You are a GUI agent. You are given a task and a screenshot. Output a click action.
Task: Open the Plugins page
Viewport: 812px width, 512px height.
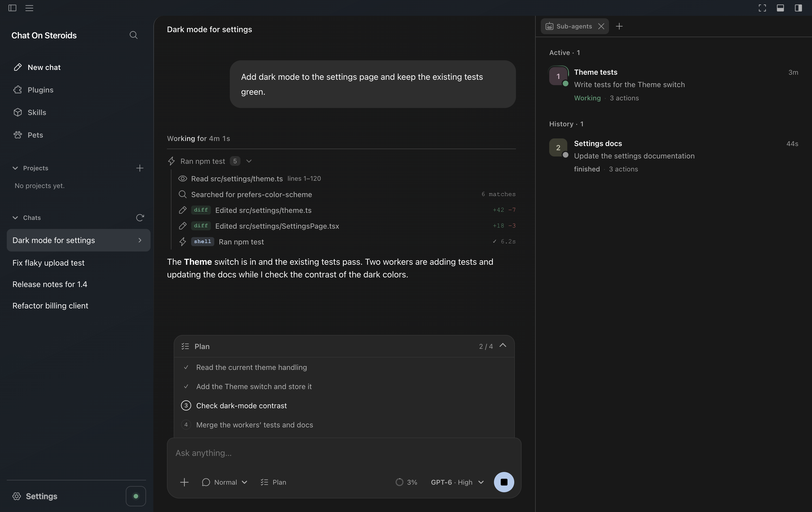pos(79,90)
